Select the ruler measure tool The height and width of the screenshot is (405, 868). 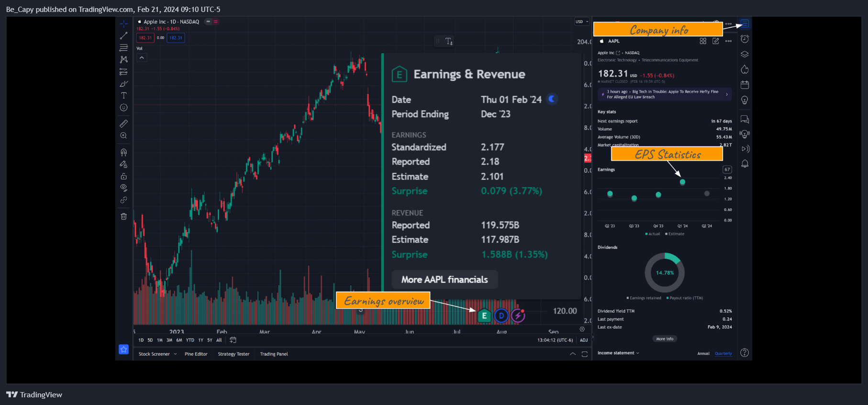click(x=123, y=124)
